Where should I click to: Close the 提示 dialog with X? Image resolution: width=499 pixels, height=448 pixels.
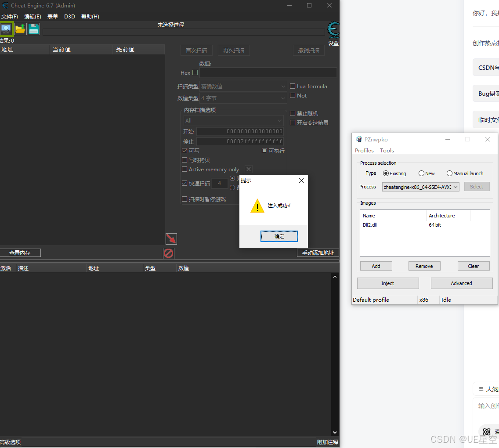coord(301,181)
